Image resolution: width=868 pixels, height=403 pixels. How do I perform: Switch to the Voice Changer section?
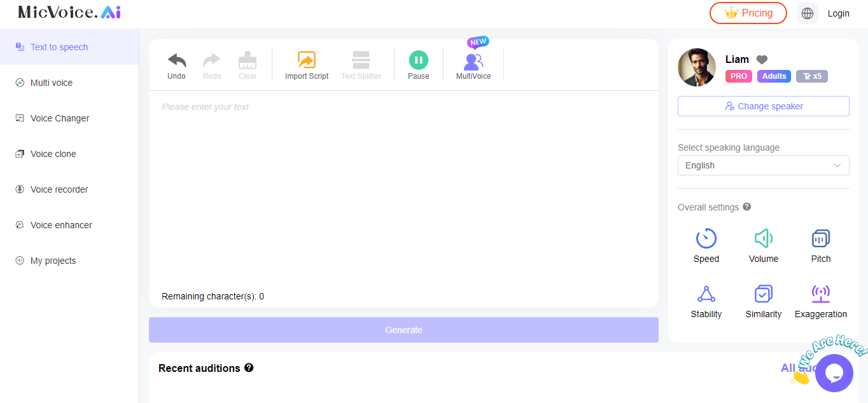point(60,118)
